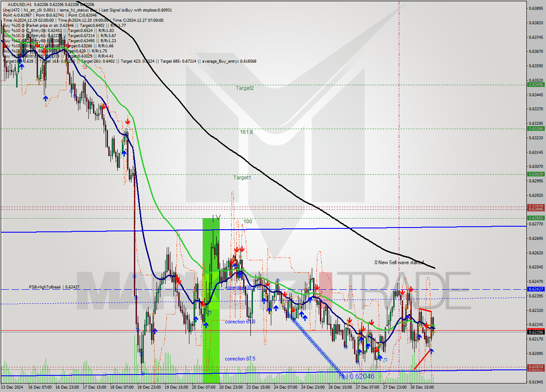Select the 'correction 61.8' label

coord(240,322)
